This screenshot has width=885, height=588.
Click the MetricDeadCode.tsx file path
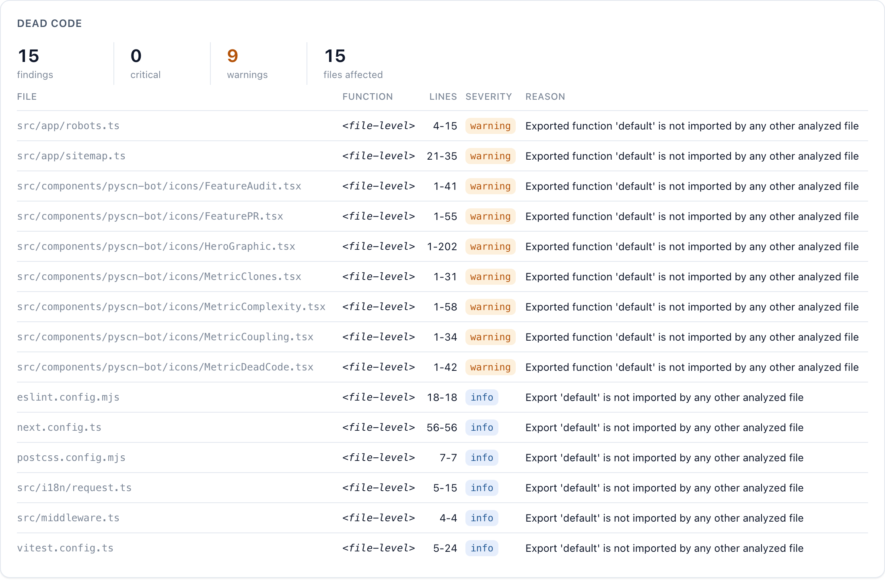(x=165, y=367)
